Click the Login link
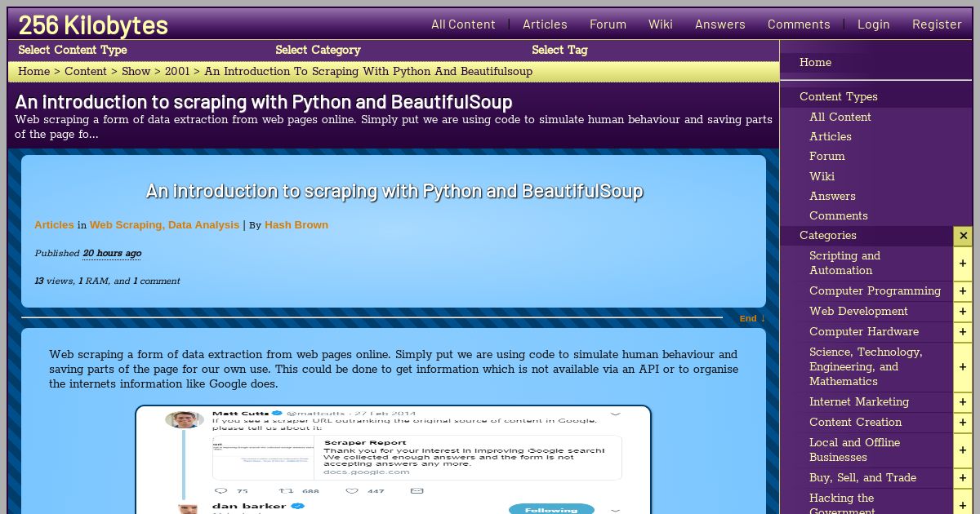Viewport: 980px width, 514px height. pyautogui.click(x=873, y=24)
